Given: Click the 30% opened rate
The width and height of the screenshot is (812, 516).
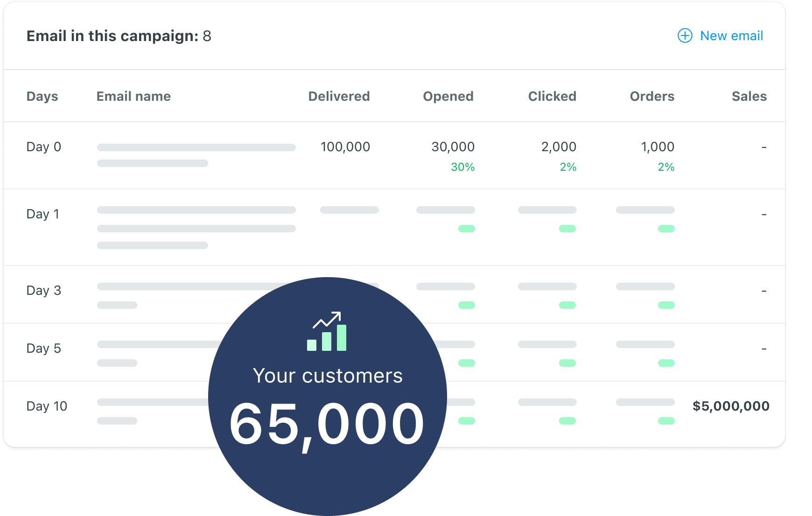Looking at the screenshot, I should coord(462,167).
